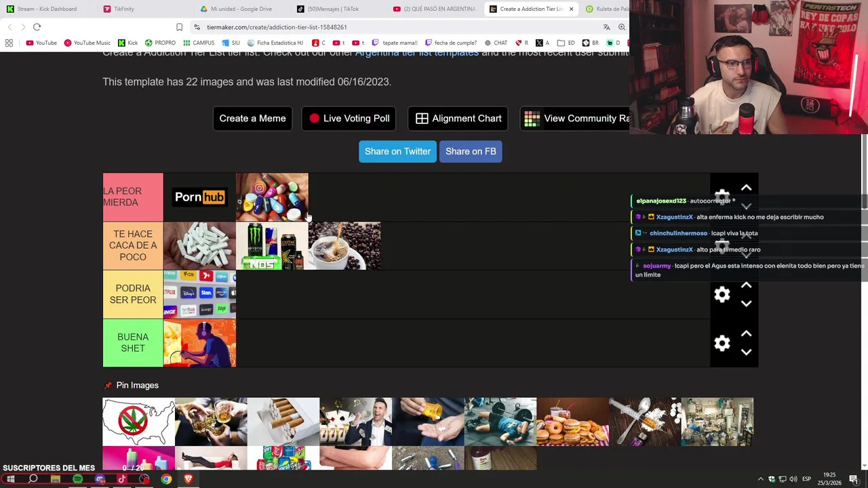Open the YouTube Music bookmark
Screen dimensions: 868x488
[x=87, y=43]
